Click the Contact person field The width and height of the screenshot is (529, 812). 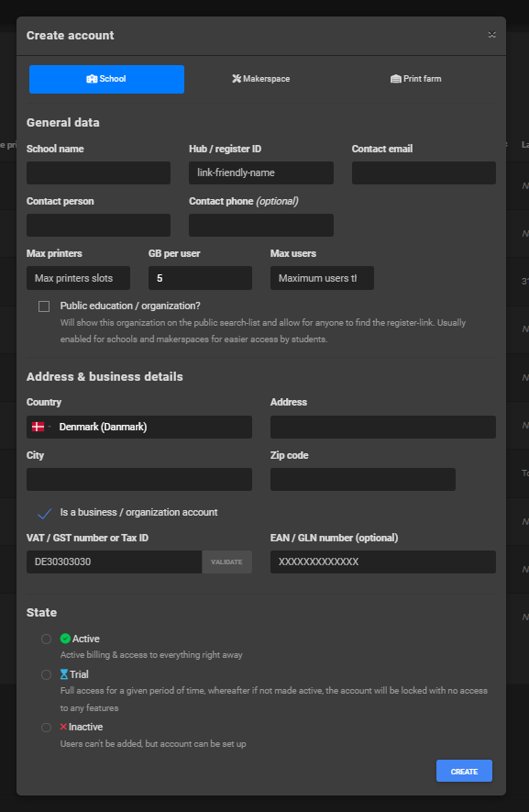[98, 226]
